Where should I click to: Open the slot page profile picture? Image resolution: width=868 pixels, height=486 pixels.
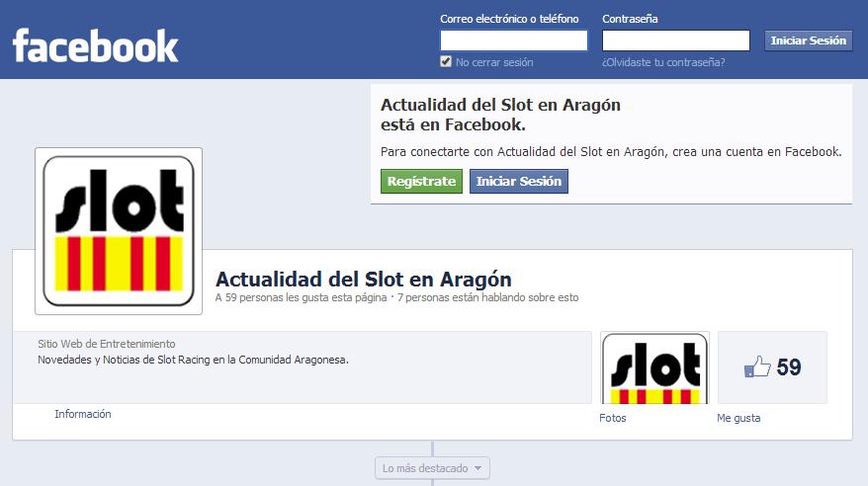click(119, 231)
